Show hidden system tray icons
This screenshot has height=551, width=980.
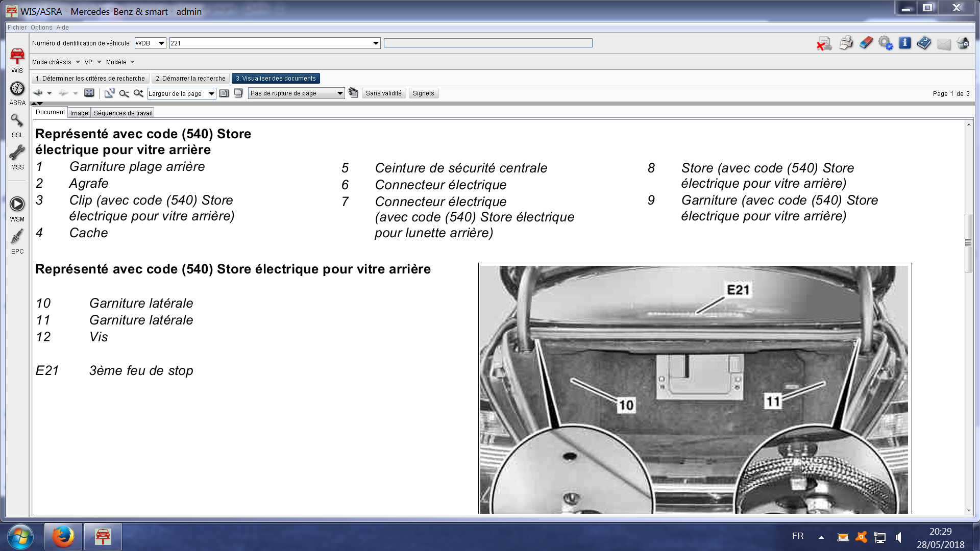click(821, 537)
